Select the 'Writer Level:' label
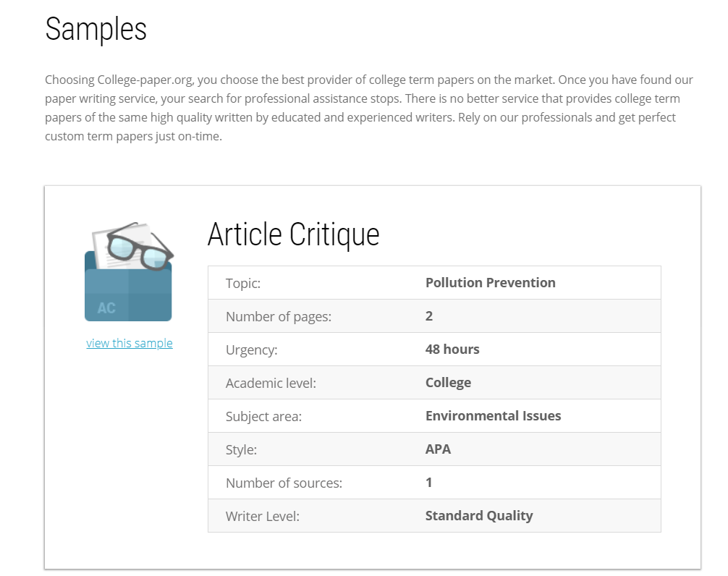 tap(262, 516)
